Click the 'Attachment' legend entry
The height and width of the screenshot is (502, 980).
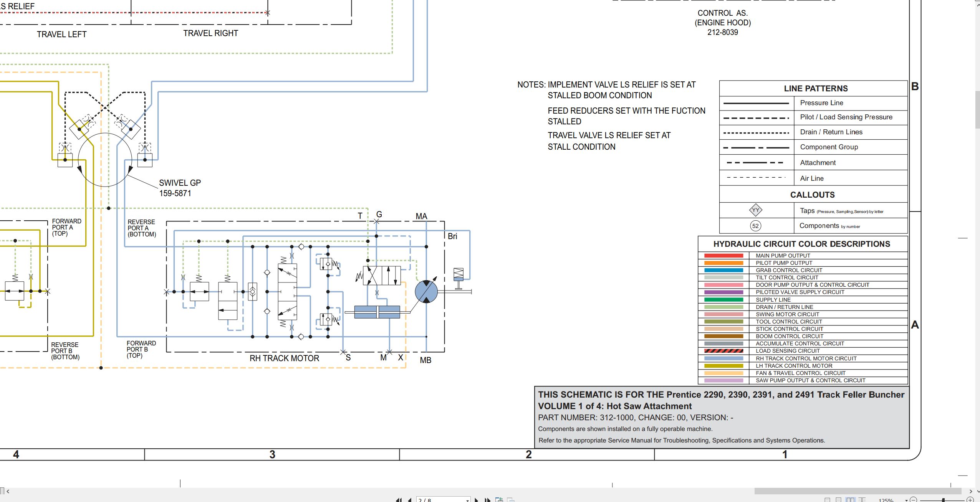pyautogui.click(x=818, y=163)
